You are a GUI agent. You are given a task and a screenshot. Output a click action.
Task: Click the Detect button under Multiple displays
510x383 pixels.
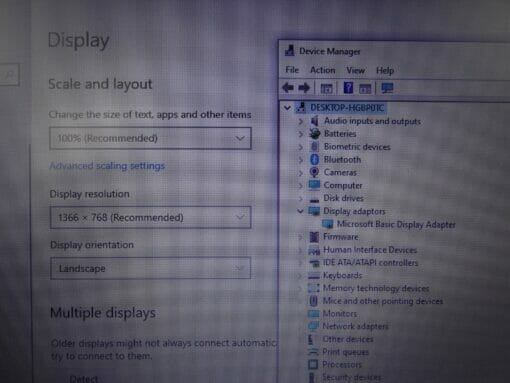point(84,379)
